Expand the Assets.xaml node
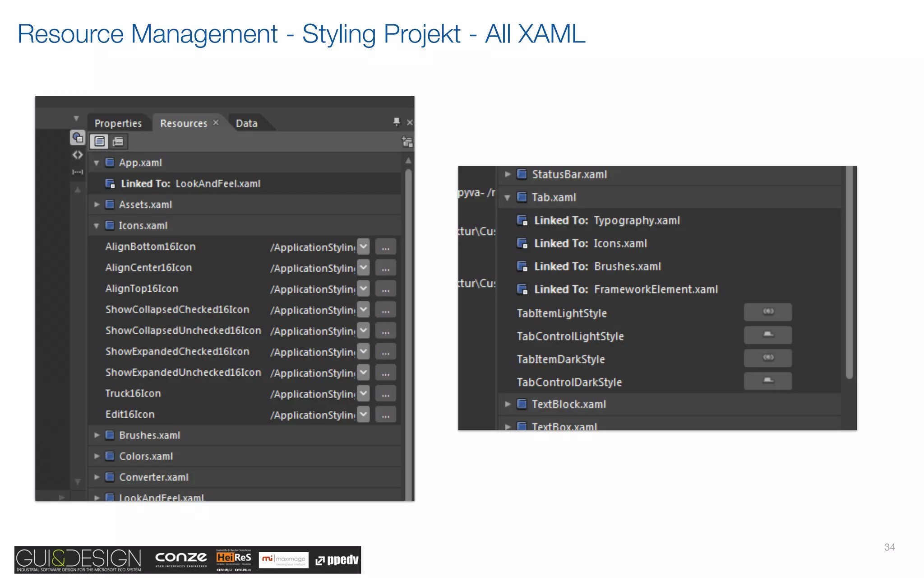924x578 pixels. [96, 205]
